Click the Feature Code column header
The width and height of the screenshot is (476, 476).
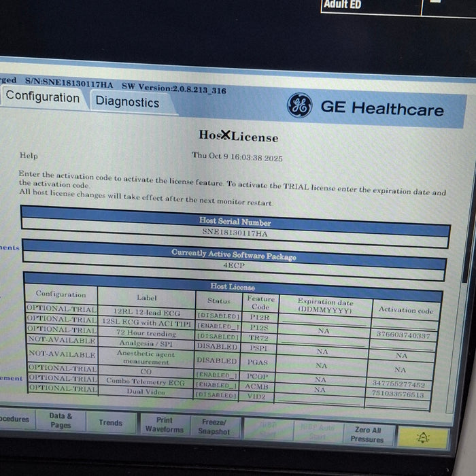(x=260, y=303)
